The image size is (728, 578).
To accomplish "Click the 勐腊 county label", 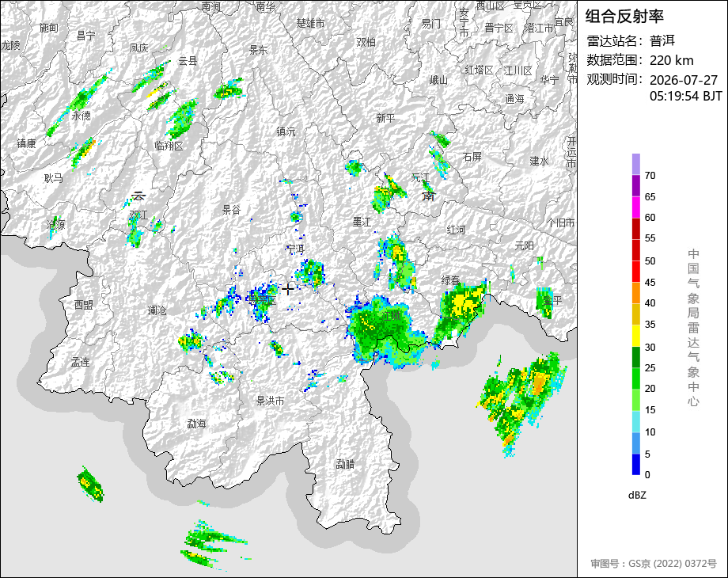I will [345, 463].
